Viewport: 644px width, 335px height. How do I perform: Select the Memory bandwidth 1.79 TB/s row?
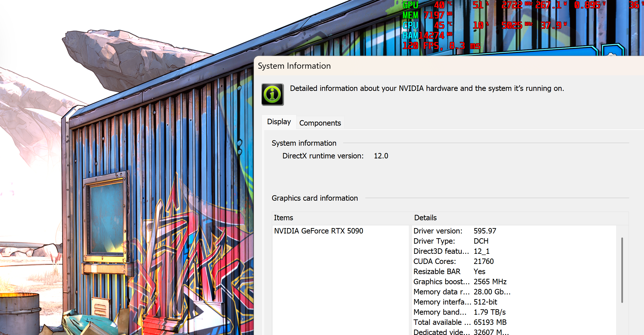(459, 312)
